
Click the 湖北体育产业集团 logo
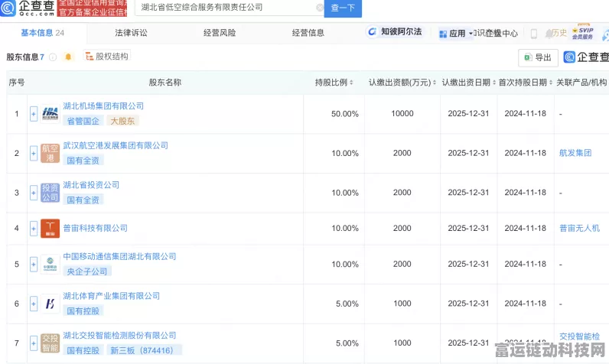tap(50, 304)
